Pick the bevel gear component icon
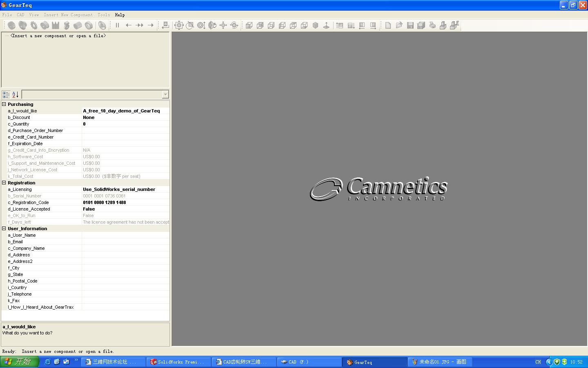This screenshot has height=368, width=588. (x=45, y=25)
